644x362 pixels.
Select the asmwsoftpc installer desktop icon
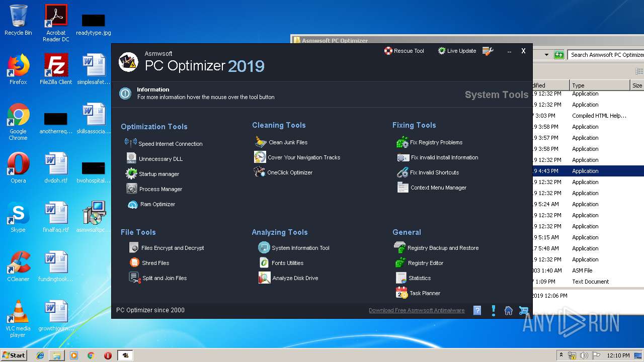coord(94,217)
